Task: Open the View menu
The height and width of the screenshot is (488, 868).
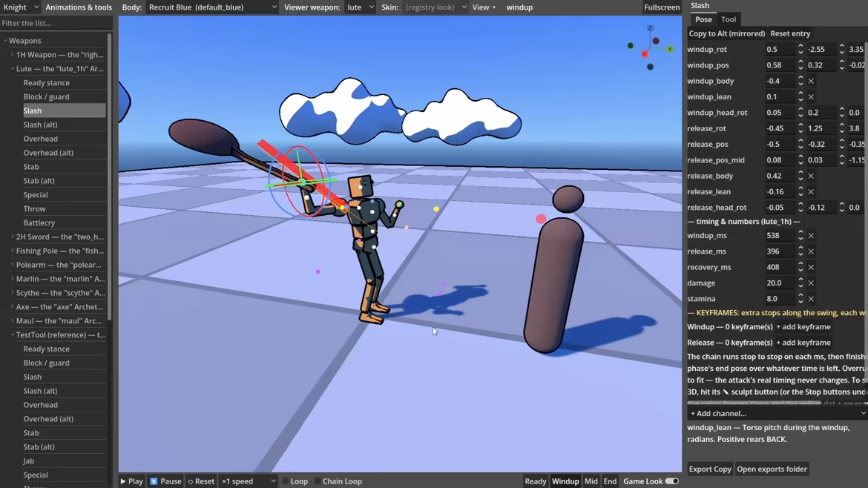Action: [x=484, y=7]
